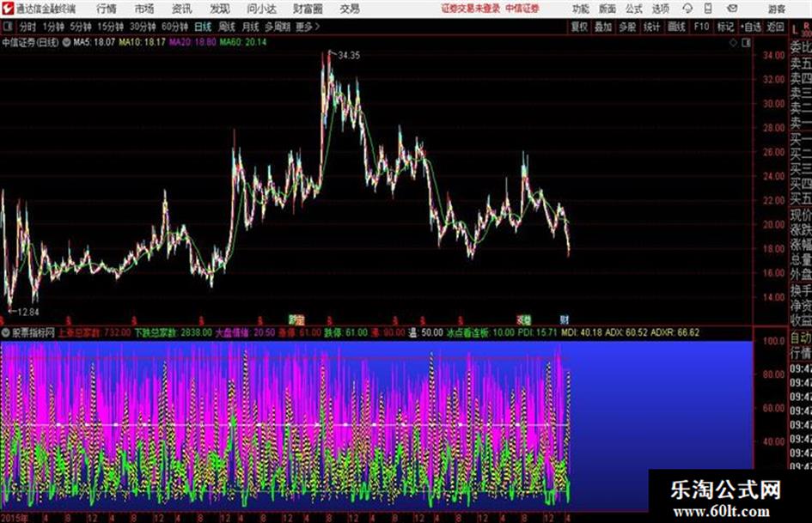Select the 月线 monthly period
This screenshot has width=812, height=523.
click(251, 27)
